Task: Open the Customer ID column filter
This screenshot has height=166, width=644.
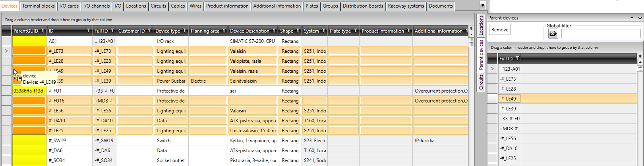Action: 149,31
